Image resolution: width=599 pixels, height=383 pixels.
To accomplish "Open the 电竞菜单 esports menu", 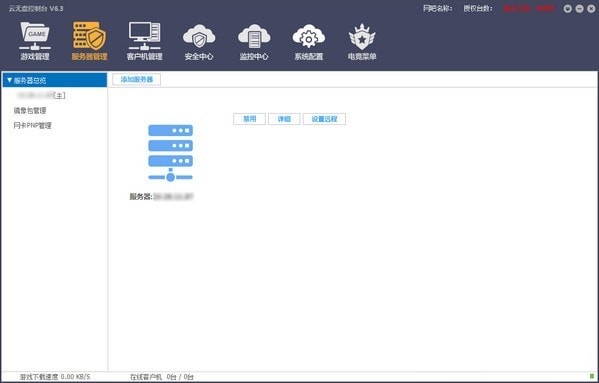I will 362,42.
